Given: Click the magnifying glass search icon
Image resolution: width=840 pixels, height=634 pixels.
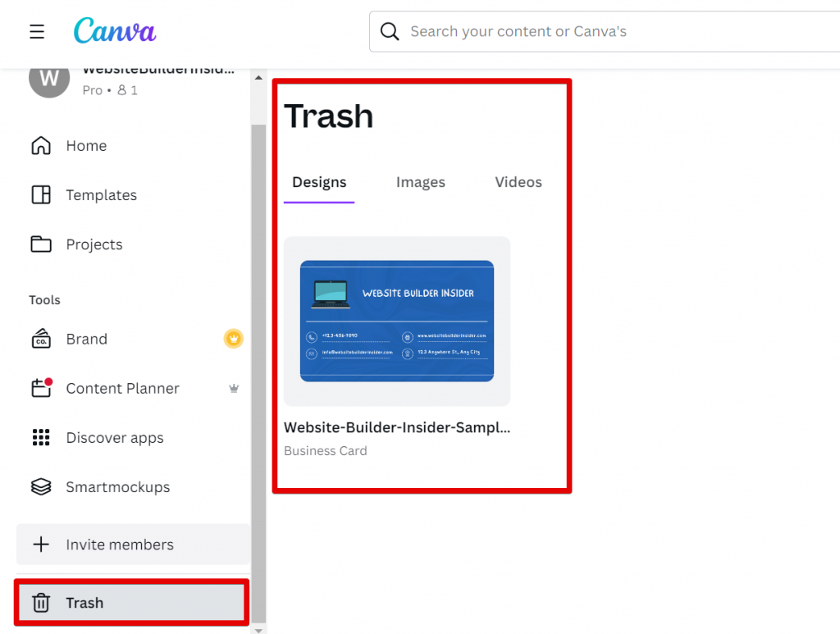Looking at the screenshot, I should [x=390, y=31].
